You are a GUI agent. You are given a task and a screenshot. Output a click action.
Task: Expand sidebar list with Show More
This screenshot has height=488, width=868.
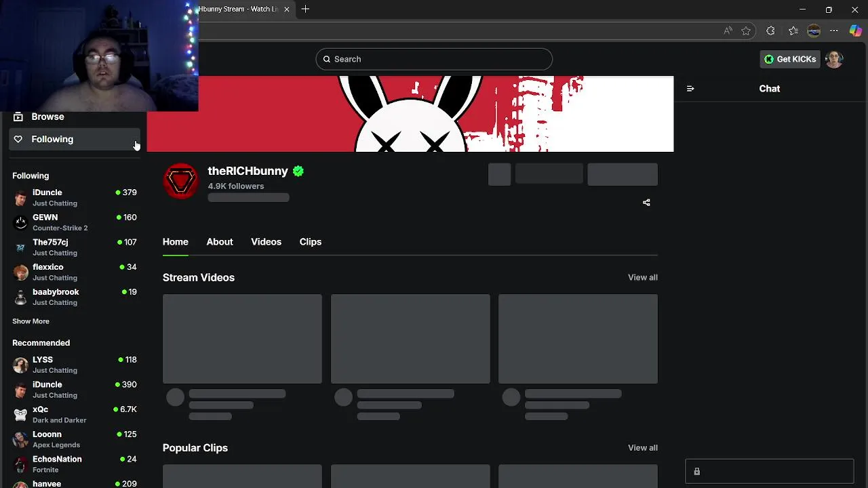pyautogui.click(x=31, y=321)
